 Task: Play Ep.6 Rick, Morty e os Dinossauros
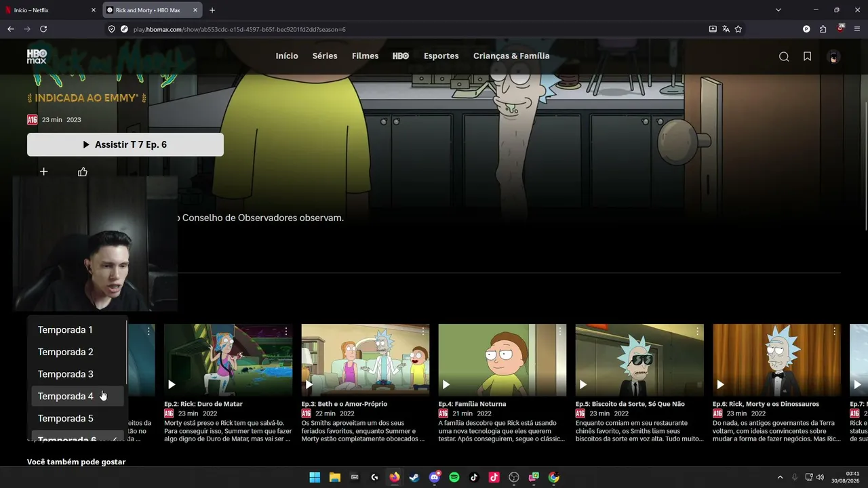click(720, 384)
